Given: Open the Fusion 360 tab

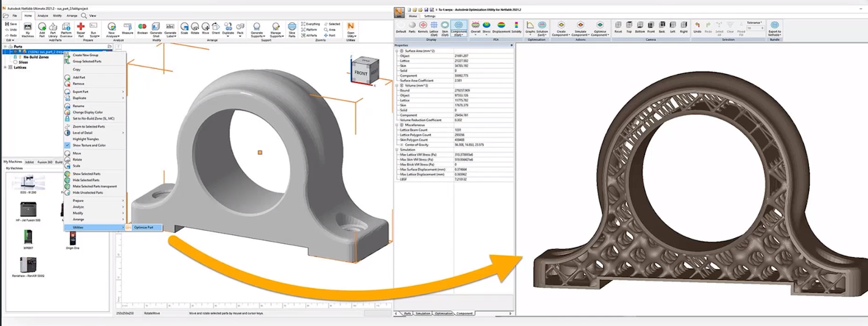Looking at the screenshot, I should tap(45, 162).
